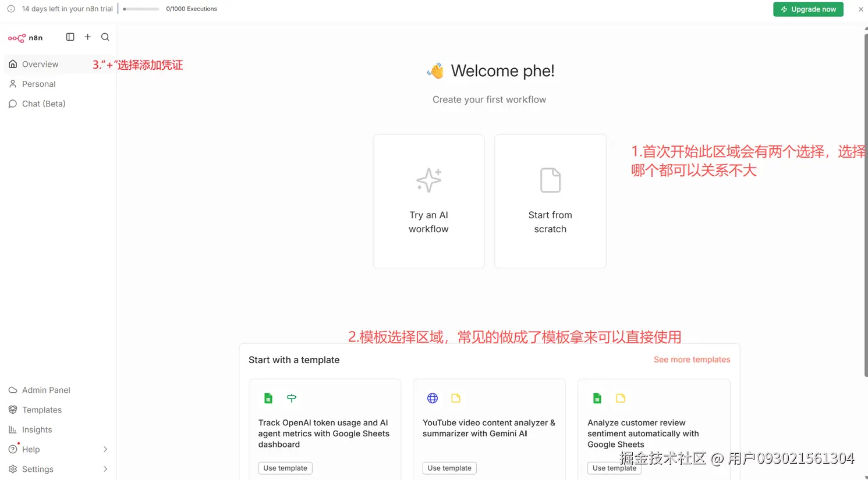The width and height of the screenshot is (868, 480).
Task: Click Start with a template heading
Action: pyautogui.click(x=294, y=360)
